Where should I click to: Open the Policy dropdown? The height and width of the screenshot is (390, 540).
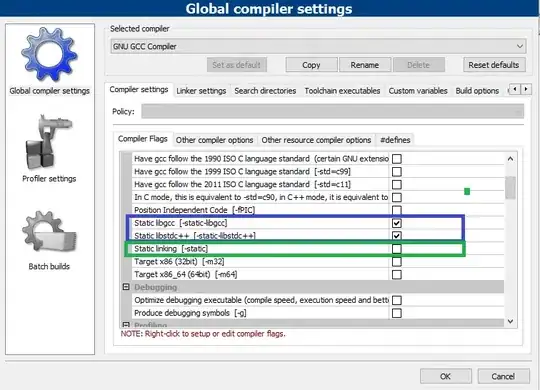333,111
